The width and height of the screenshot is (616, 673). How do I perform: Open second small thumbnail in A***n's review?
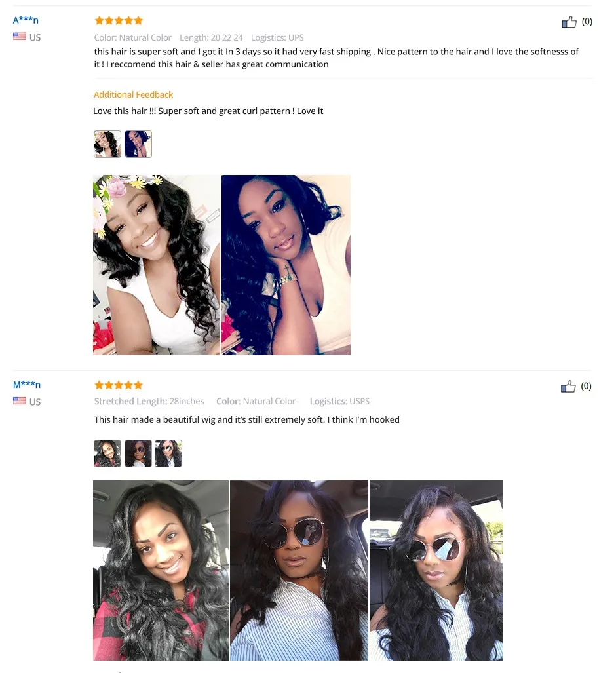(138, 144)
